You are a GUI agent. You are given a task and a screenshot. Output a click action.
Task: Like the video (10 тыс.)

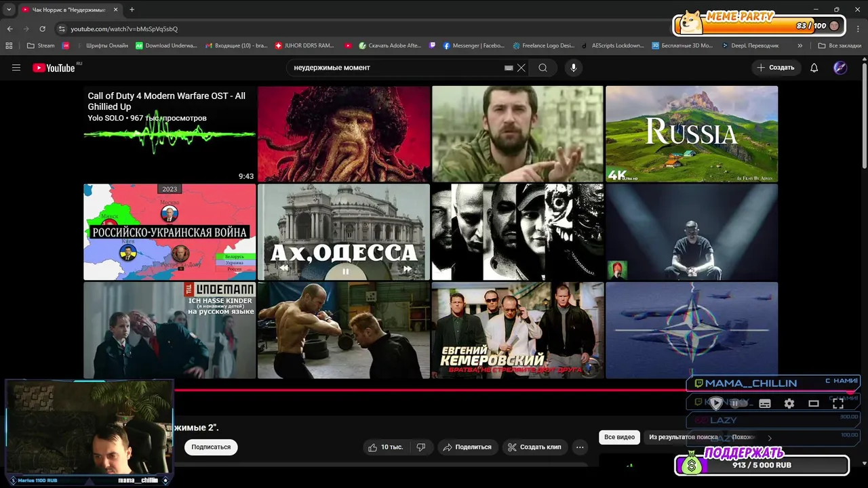point(385,447)
